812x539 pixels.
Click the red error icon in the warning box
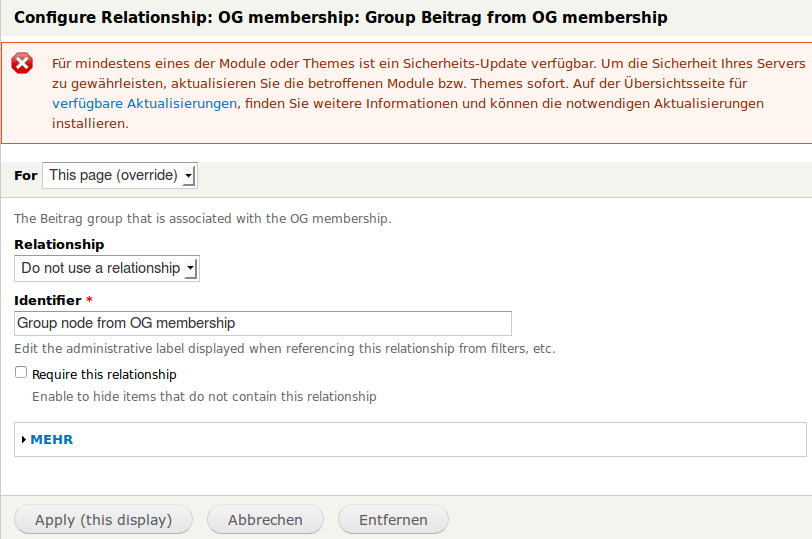pyautogui.click(x=22, y=64)
